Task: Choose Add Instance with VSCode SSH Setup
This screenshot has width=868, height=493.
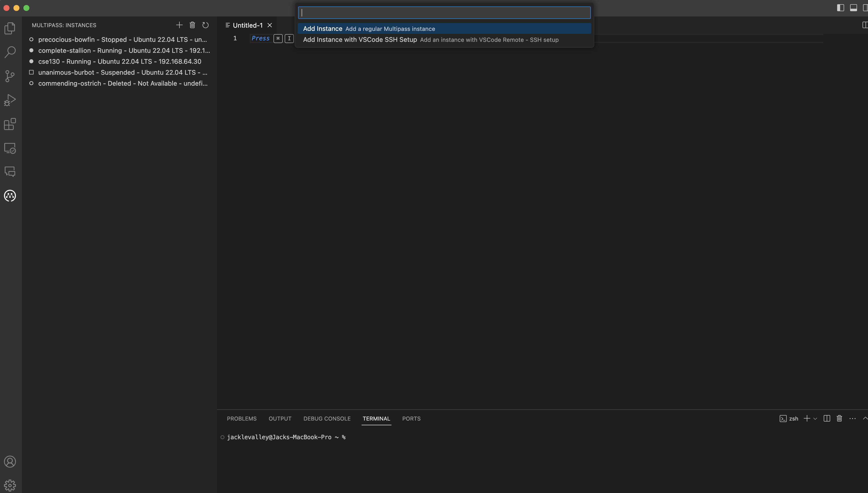Action: pos(360,40)
